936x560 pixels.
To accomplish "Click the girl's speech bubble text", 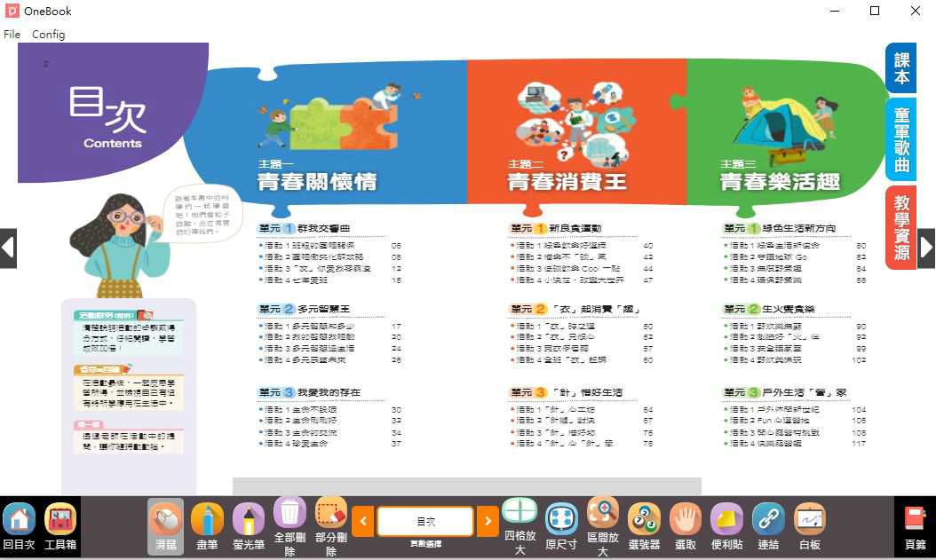I will (202, 214).
